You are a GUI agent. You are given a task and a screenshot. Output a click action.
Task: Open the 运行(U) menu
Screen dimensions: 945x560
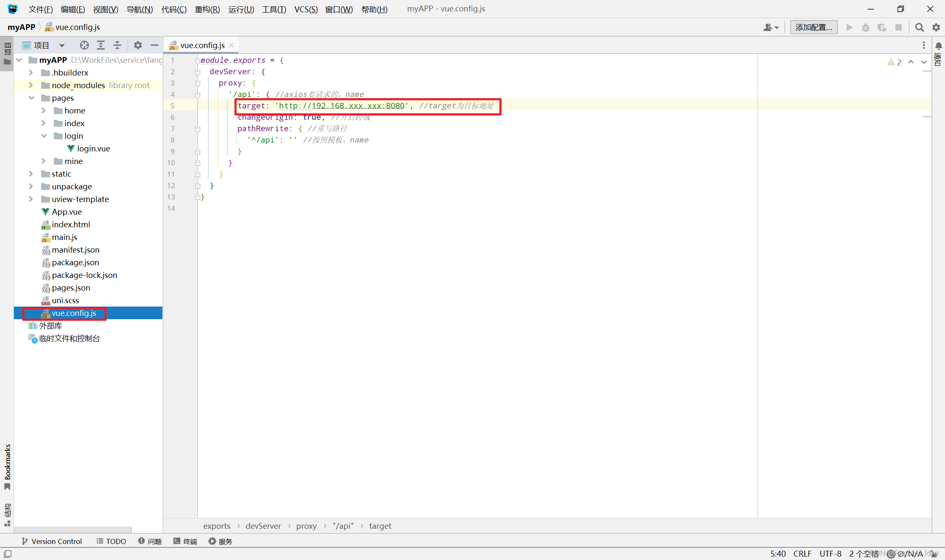(241, 9)
